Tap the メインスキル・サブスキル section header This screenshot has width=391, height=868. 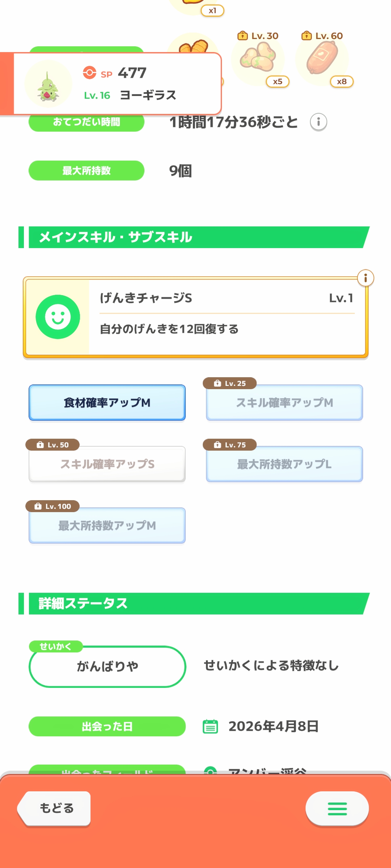click(195, 237)
